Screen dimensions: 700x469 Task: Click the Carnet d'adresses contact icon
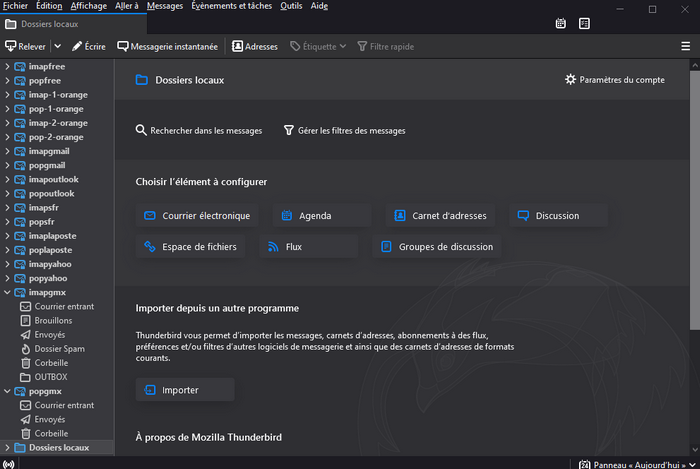[x=400, y=216]
